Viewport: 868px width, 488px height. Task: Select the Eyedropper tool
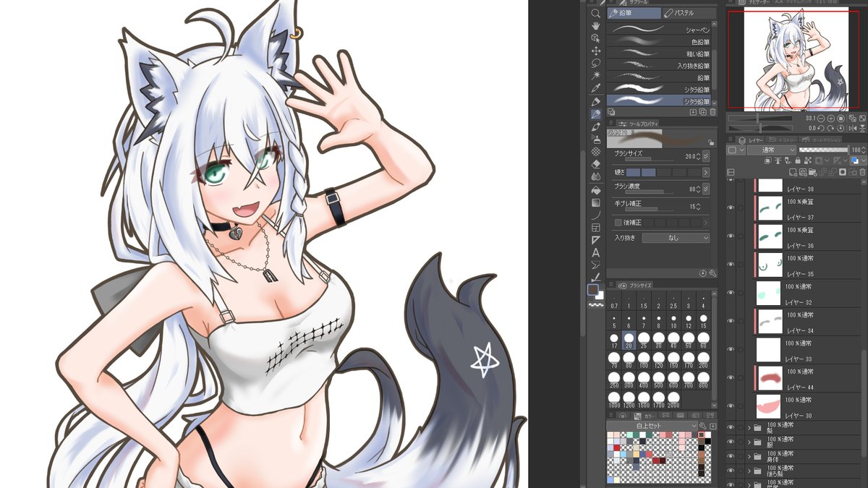pos(596,87)
